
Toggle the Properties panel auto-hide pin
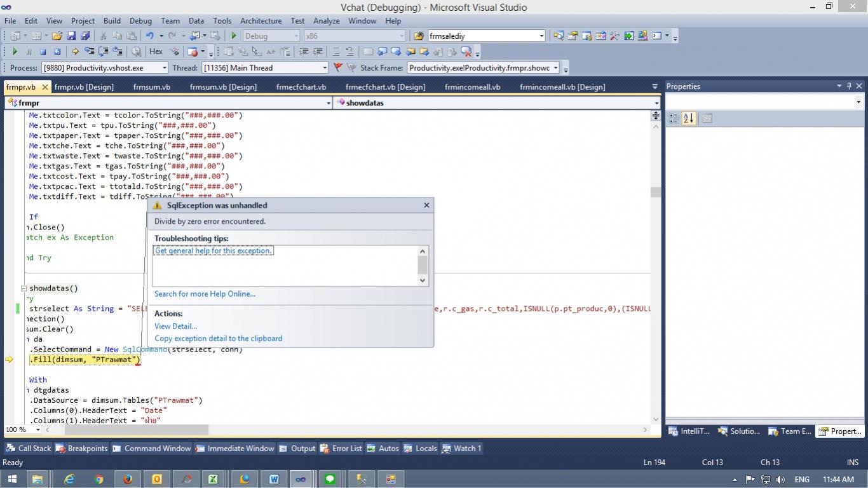849,86
